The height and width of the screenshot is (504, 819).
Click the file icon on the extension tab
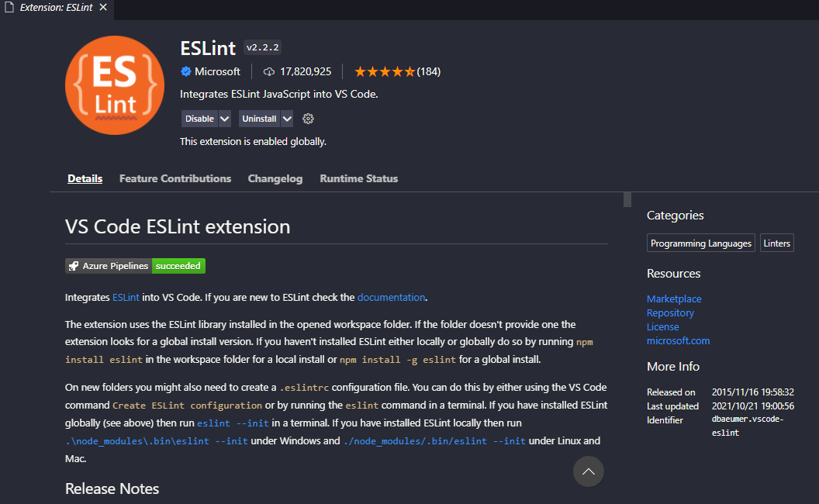point(9,9)
